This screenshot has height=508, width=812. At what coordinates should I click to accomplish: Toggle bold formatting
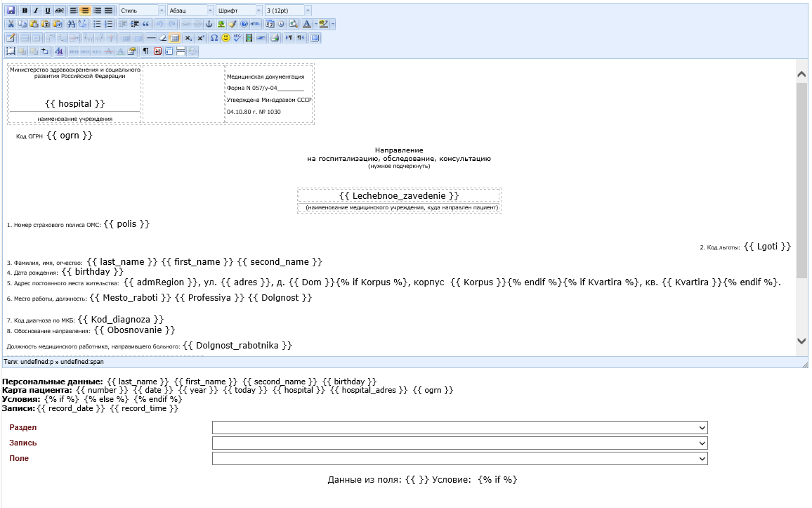[x=25, y=11]
